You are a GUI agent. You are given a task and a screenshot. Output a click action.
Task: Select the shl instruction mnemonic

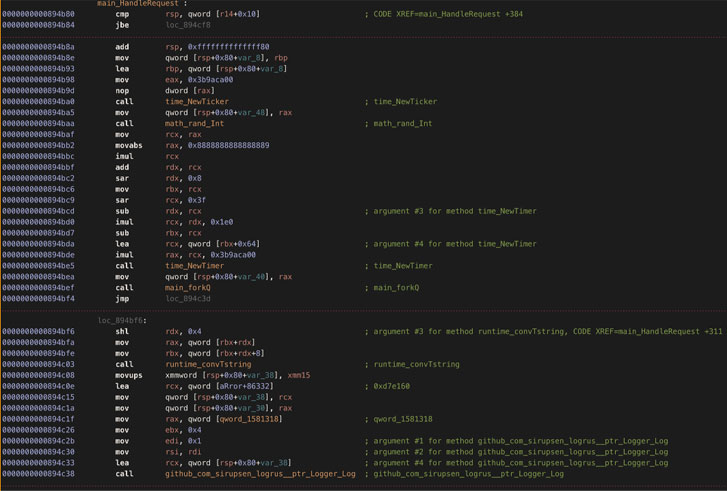[x=121, y=331]
